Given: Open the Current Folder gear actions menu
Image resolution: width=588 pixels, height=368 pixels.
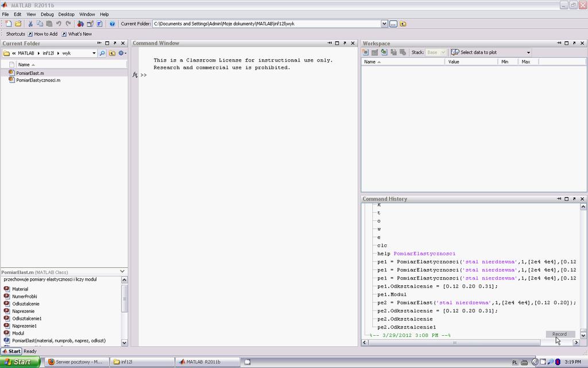Looking at the screenshot, I should 122,53.
